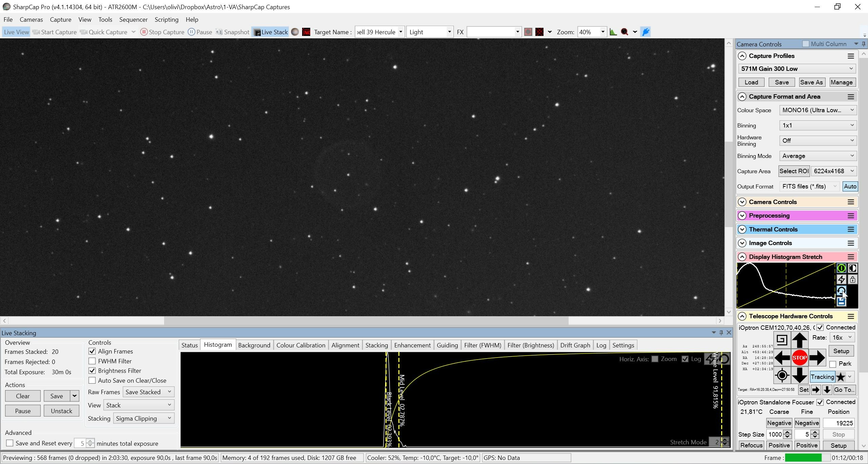The height and width of the screenshot is (464, 868).
Task: Toggle the histogram Zoom horizontal axis checkbox
Action: pos(655,359)
